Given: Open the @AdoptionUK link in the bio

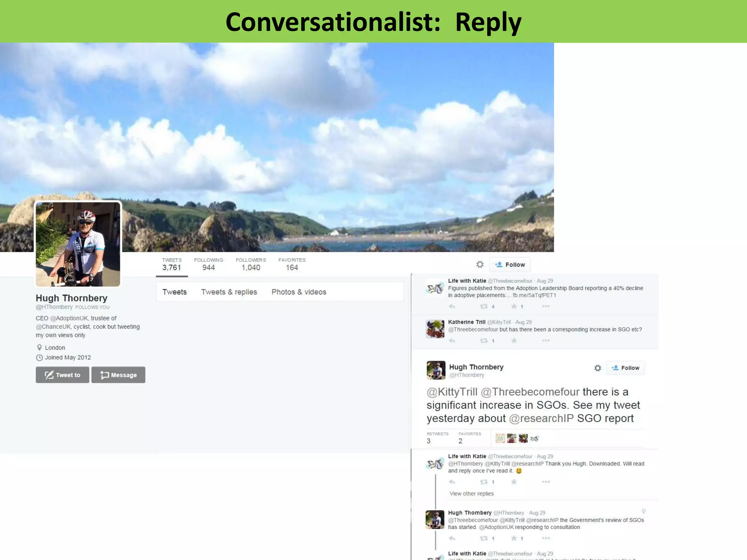Looking at the screenshot, I should pos(69,318).
